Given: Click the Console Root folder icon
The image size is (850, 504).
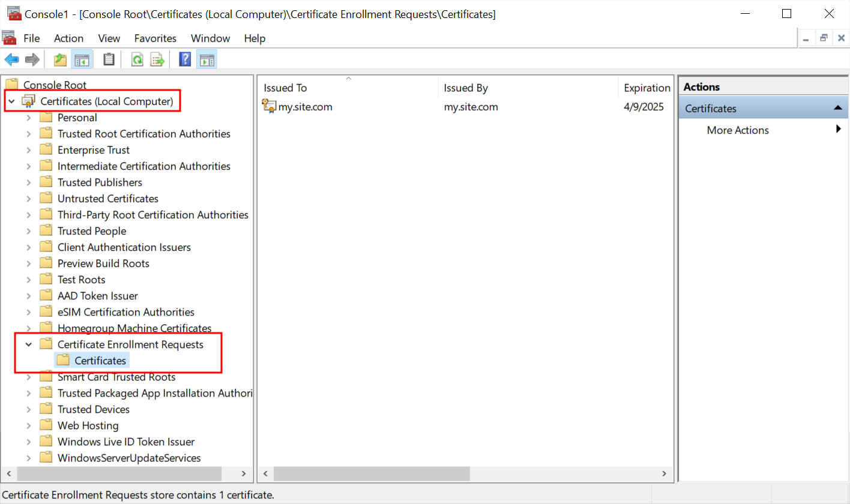Looking at the screenshot, I should (x=11, y=85).
